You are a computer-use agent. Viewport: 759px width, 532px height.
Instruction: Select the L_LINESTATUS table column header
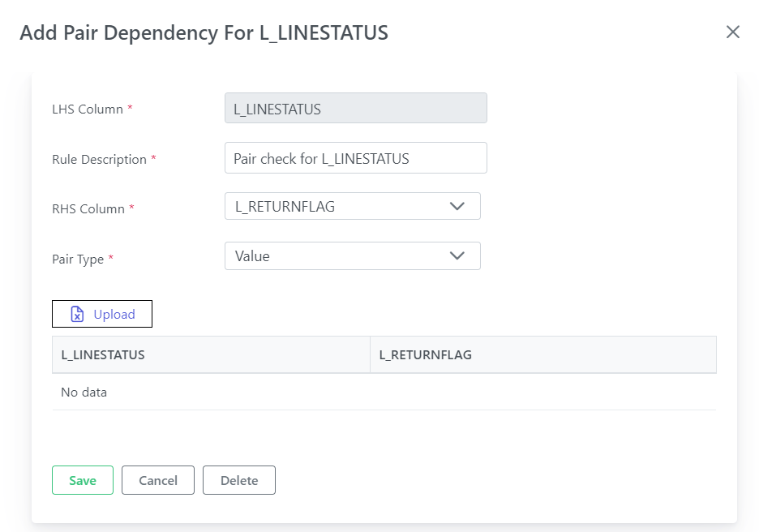pos(211,355)
